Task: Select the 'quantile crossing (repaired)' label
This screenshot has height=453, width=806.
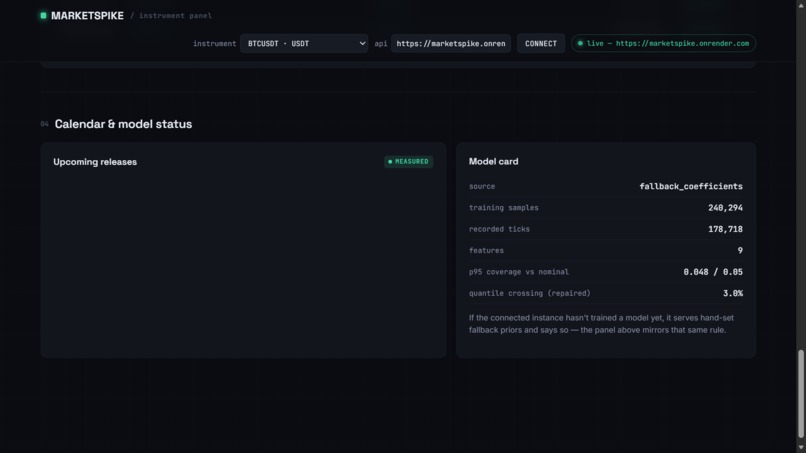Action: [x=529, y=294]
